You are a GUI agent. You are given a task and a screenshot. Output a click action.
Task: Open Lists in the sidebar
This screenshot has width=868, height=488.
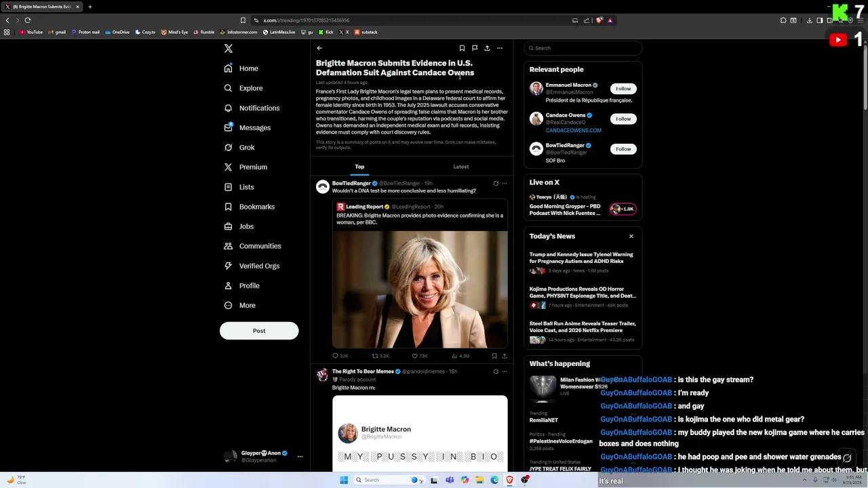239,187
